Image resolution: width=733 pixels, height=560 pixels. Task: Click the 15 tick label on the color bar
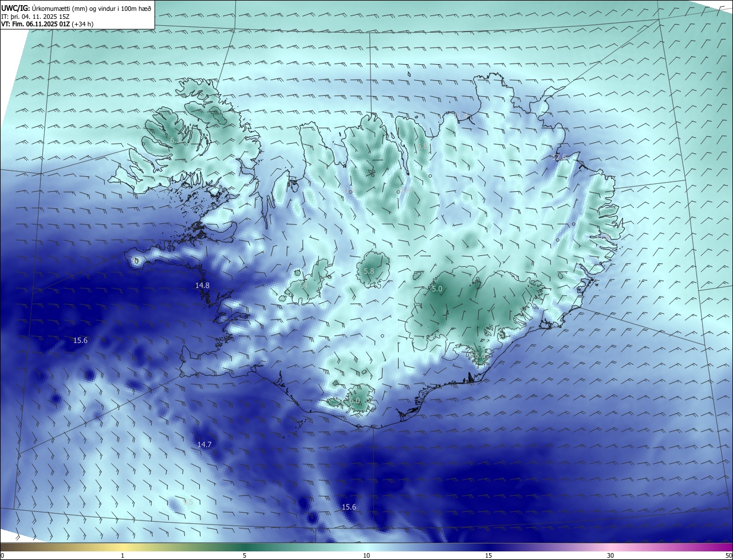point(488,555)
